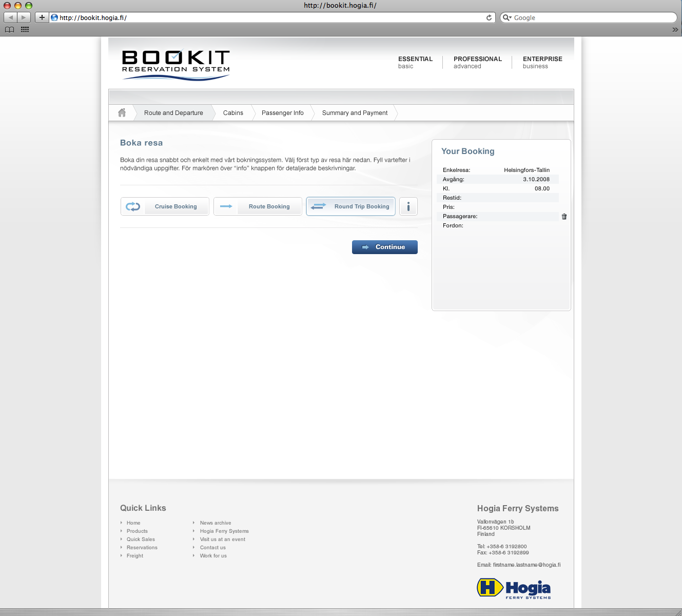Open Visit us at an event link

point(223,540)
